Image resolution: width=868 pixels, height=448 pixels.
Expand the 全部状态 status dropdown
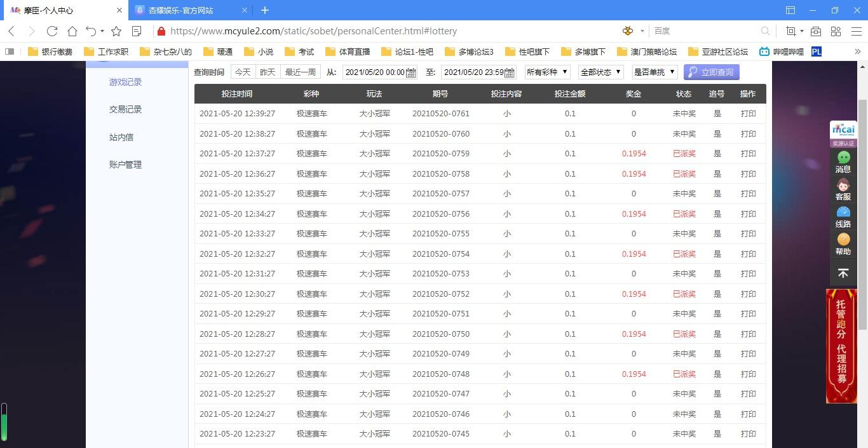click(x=601, y=72)
